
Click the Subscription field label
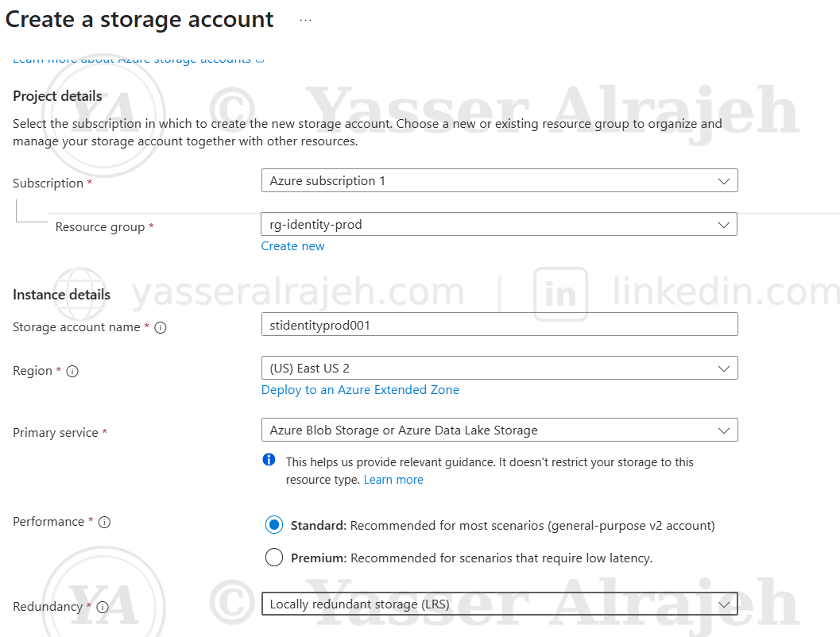[48, 183]
